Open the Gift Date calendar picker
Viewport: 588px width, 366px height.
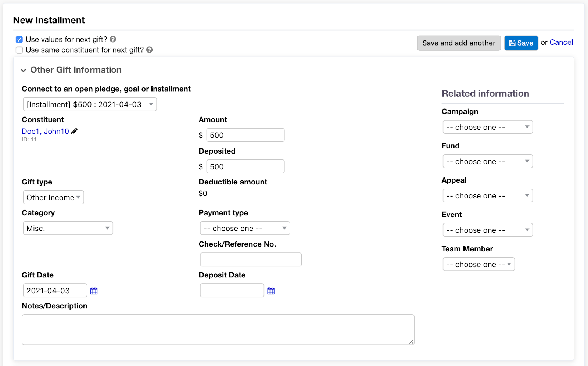coord(94,291)
